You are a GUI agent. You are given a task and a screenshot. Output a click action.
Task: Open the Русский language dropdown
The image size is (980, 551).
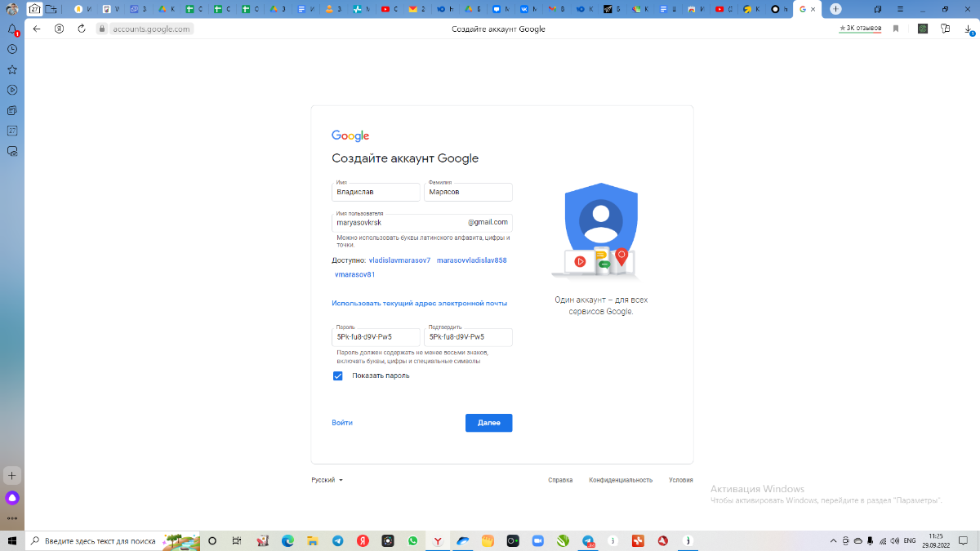click(327, 480)
